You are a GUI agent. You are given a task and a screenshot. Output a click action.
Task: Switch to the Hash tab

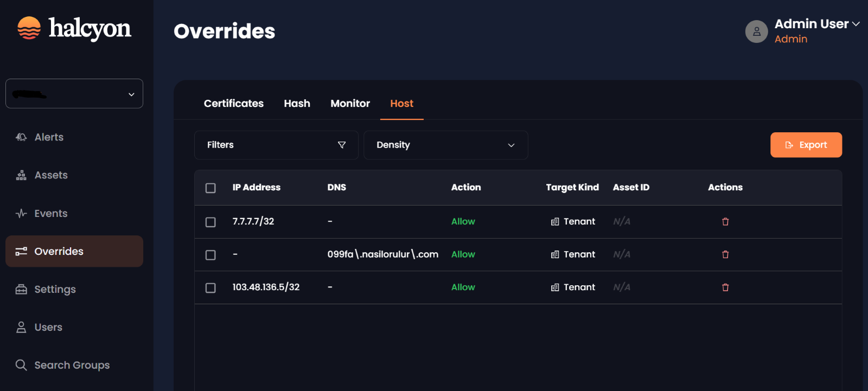pos(297,104)
